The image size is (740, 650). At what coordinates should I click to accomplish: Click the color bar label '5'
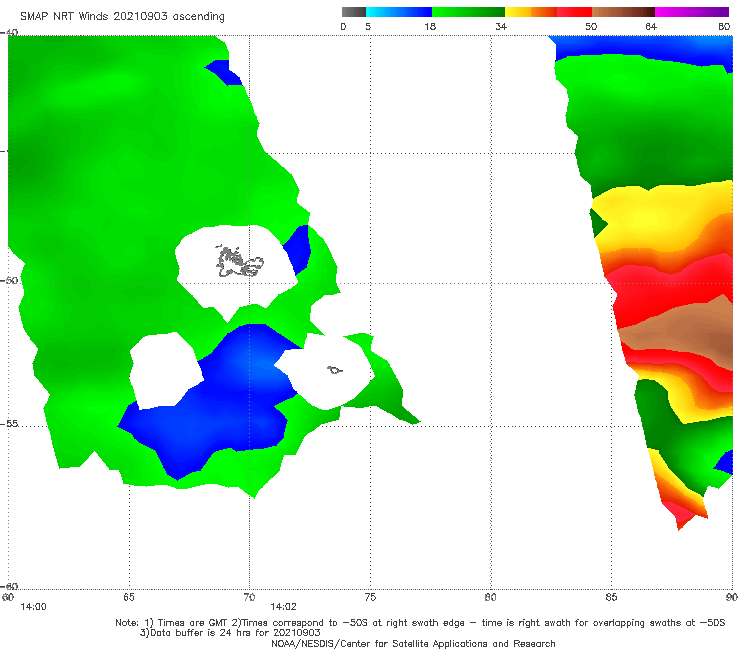tap(368, 26)
